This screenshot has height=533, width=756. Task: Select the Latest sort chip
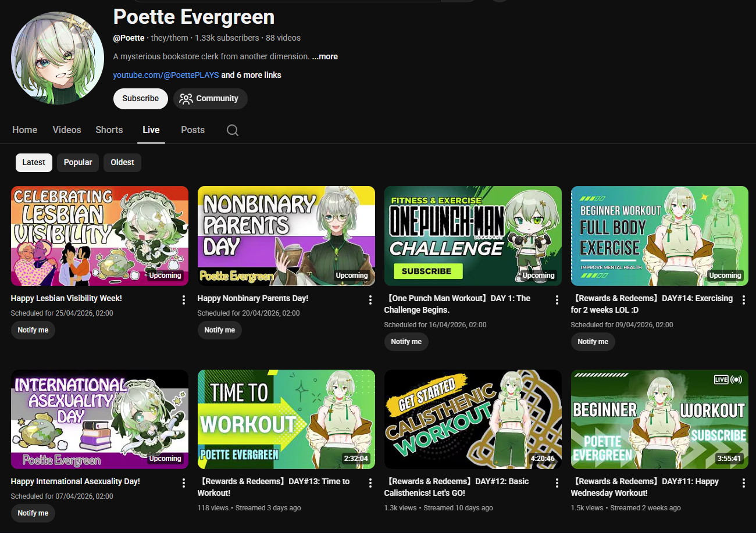click(x=34, y=163)
